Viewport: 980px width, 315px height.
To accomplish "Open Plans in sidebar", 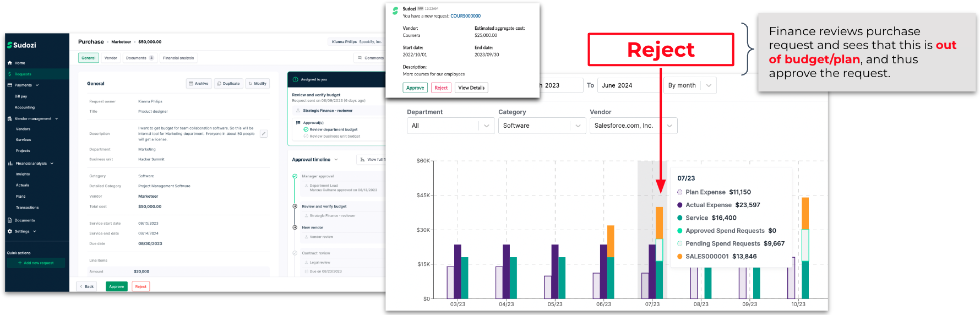I will point(20,196).
